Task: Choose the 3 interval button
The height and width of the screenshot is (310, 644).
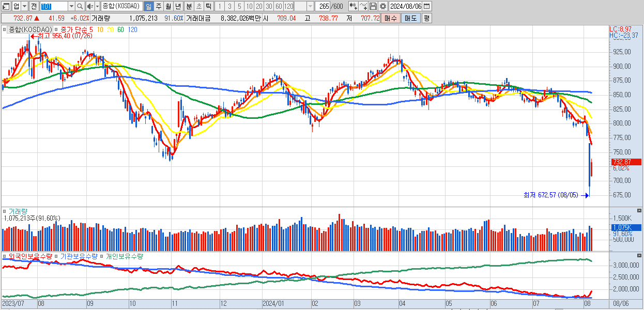Action: [229, 6]
